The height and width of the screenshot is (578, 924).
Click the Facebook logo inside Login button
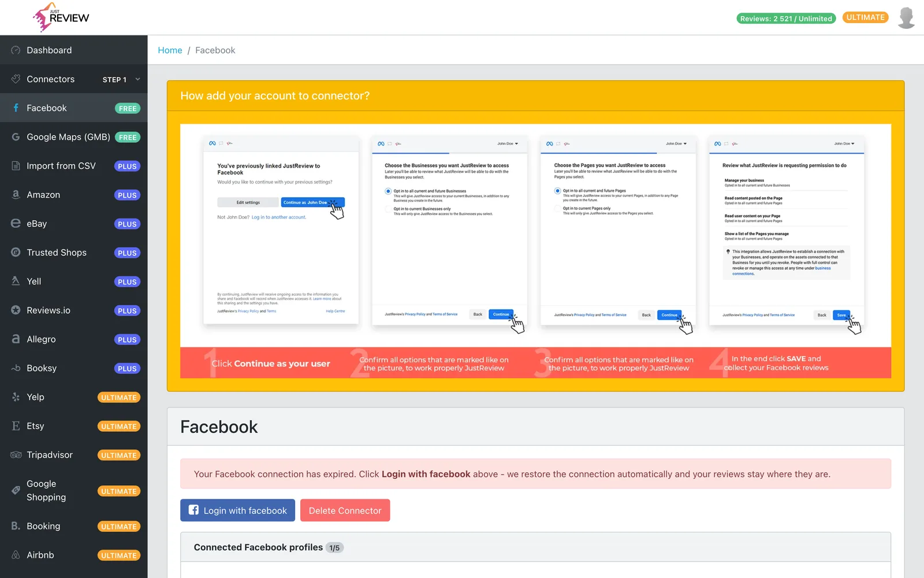pos(193,510)
